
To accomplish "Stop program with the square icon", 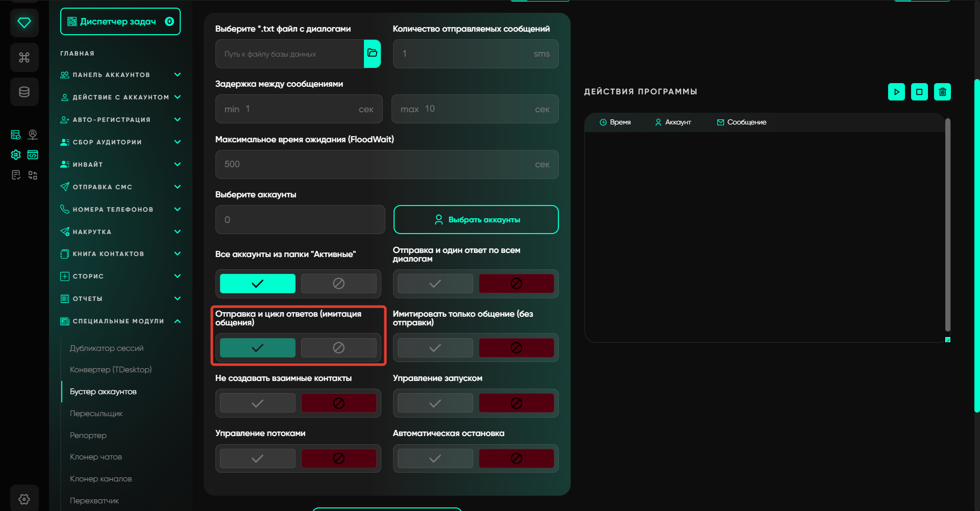I will pos(919,92).
